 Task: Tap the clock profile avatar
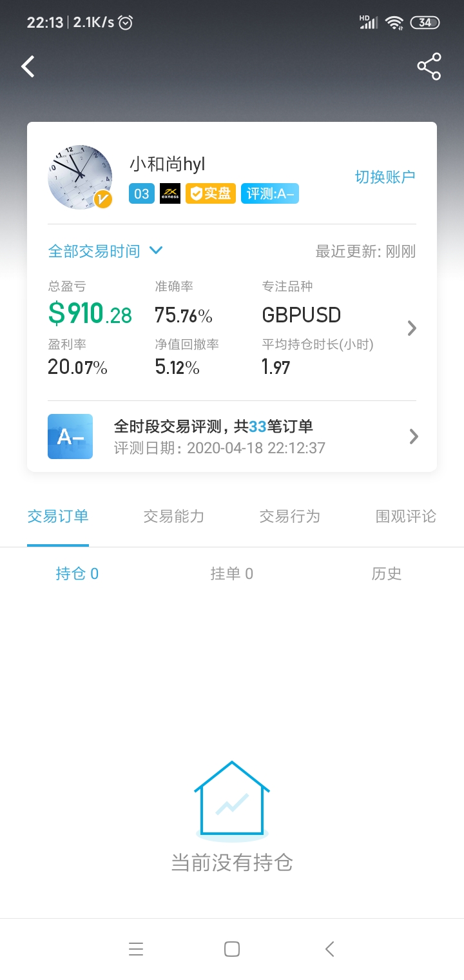80,177
